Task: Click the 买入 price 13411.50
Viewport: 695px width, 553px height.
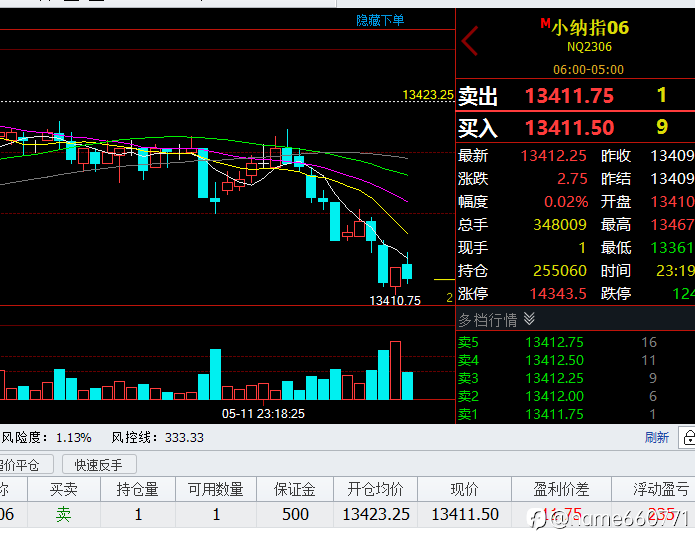Action: click(x=569, y=128)
